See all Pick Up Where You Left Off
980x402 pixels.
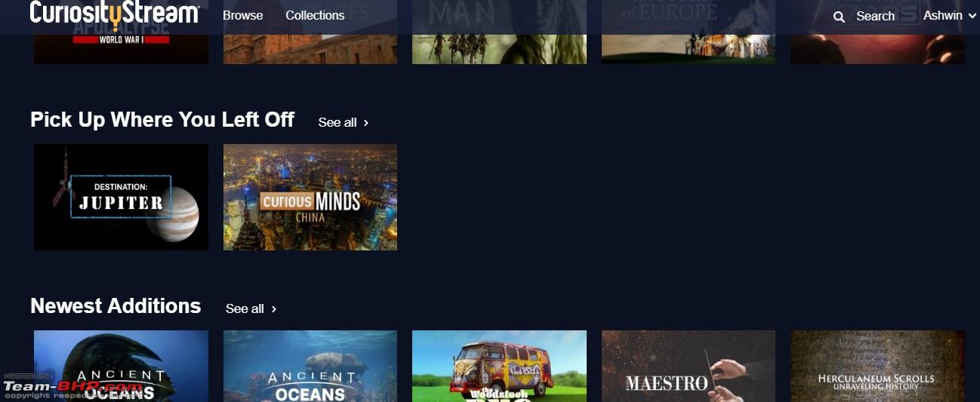click(x=344, y=122)
